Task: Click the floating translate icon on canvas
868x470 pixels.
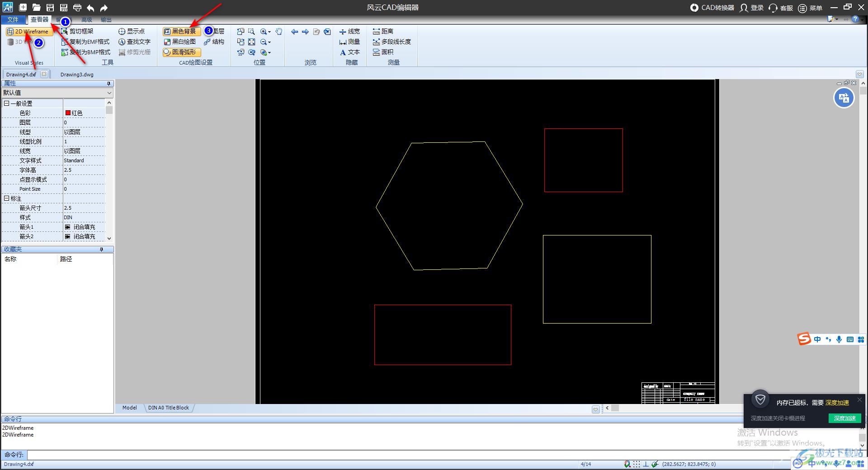Action: [844, 98]
